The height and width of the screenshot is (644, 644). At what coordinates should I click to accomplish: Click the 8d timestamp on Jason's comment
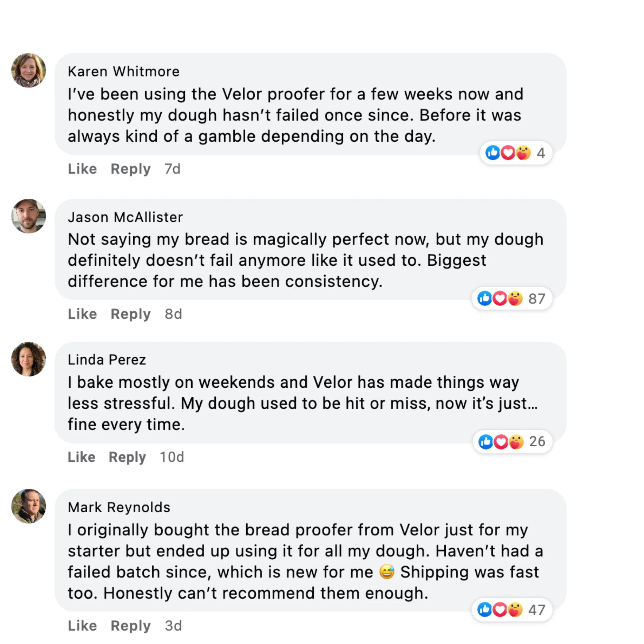pyautogui.click(x=173, y=314)
